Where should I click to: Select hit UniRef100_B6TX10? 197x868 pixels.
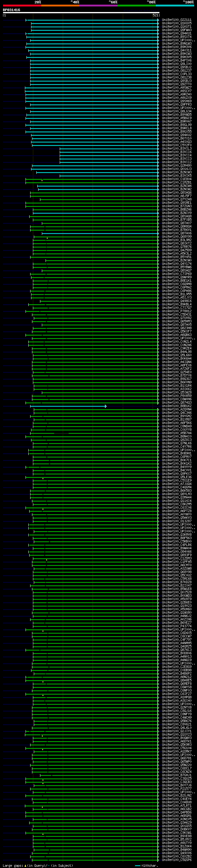pyautogui.click(x=176, y=139)
